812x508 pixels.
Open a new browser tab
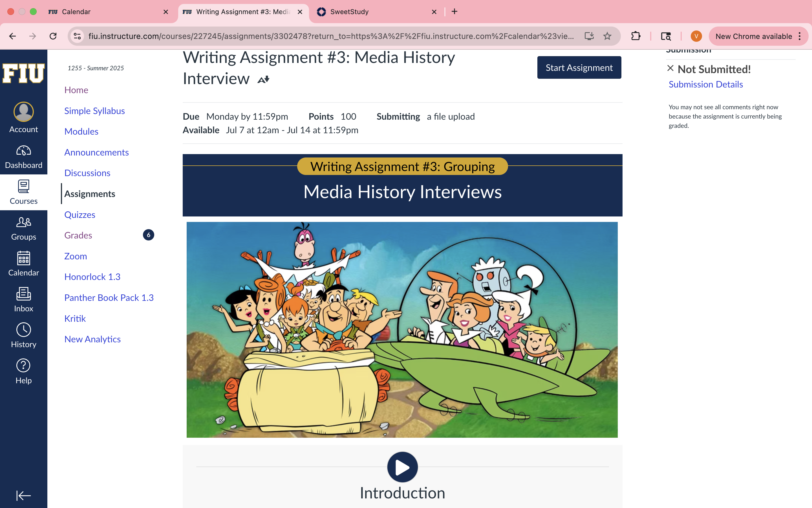click(x=454, y=11)
